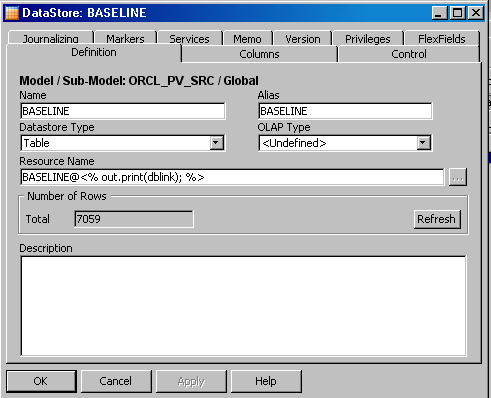This screenshot has width=491, height=398.
Task: Click the Resource Name label
Action: tap(57, 161)
